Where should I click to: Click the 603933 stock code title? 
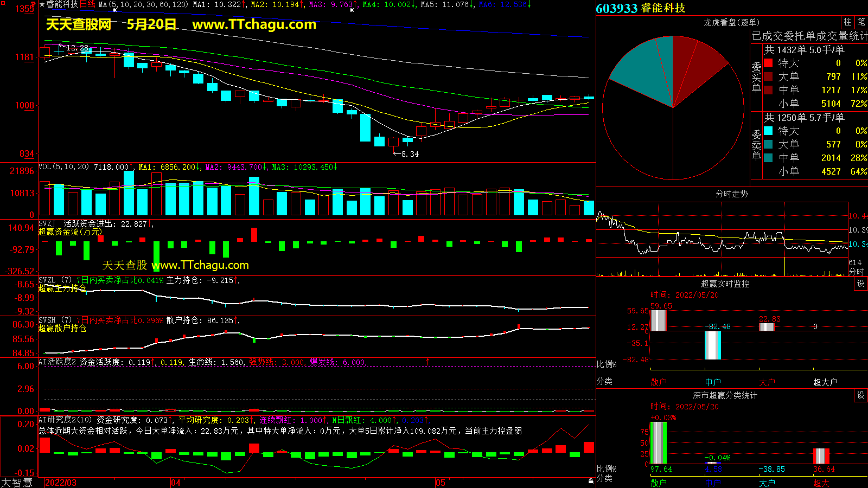pos(616,8)
